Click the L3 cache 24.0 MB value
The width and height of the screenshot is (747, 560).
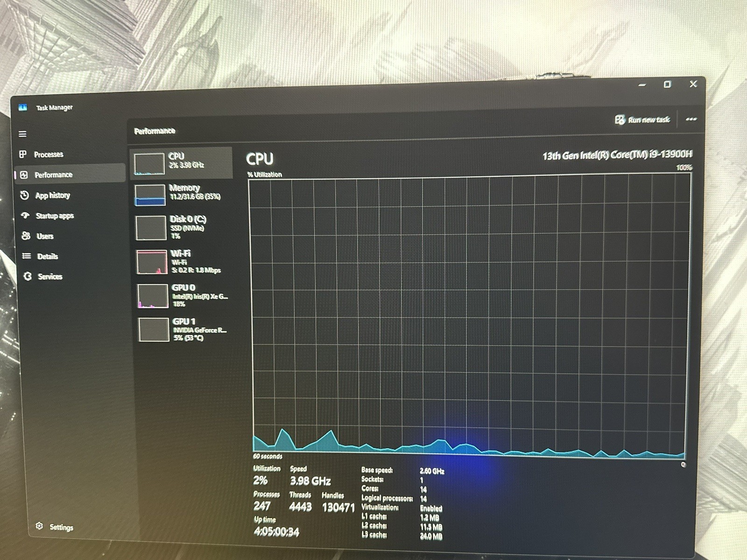point(431,537)
